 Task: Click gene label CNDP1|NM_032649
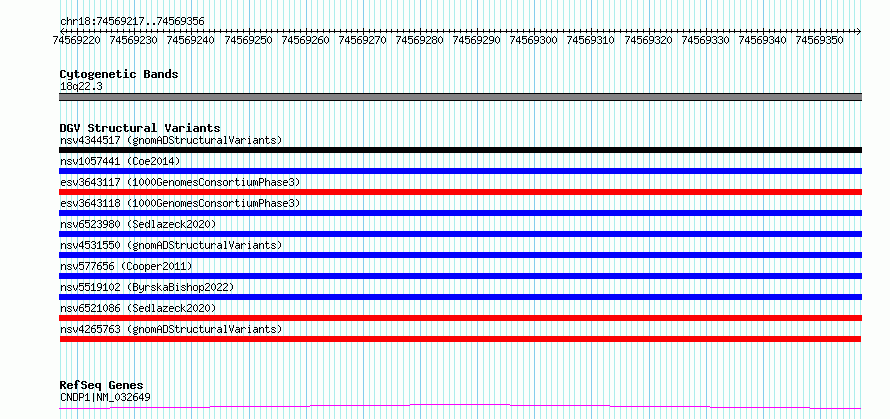[x=105, y=397]
